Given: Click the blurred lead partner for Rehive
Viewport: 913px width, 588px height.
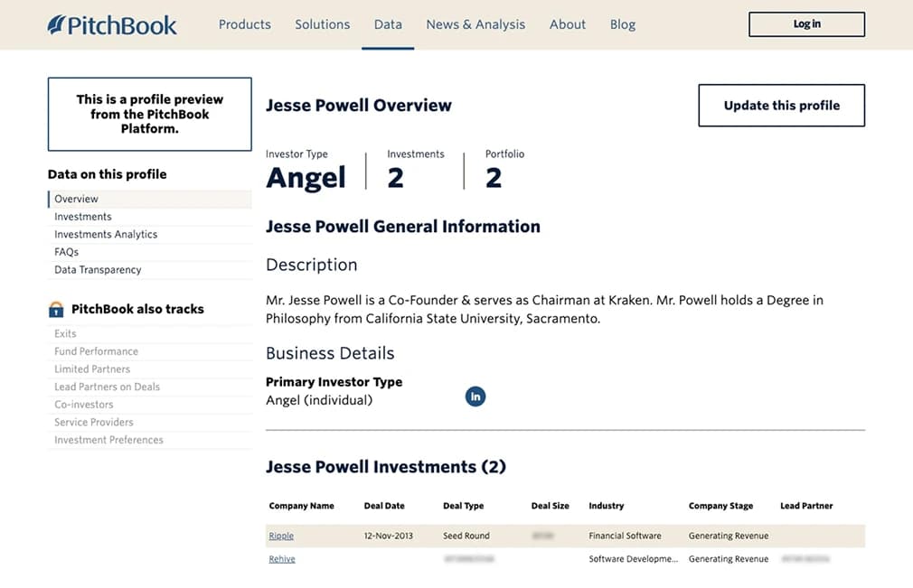Looking at the screenshot, I should [805, 559].
